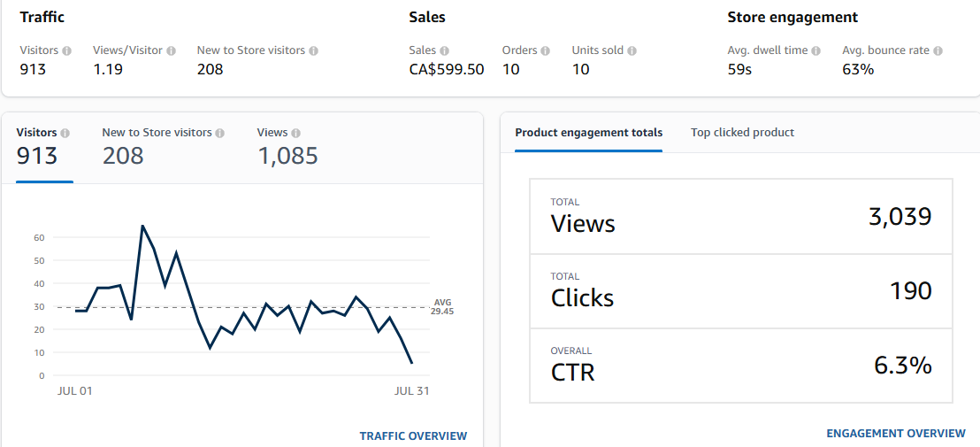Click info icon next to chart Views tab
The height and width of the screenshot is (447, 980).
(295, 133)
